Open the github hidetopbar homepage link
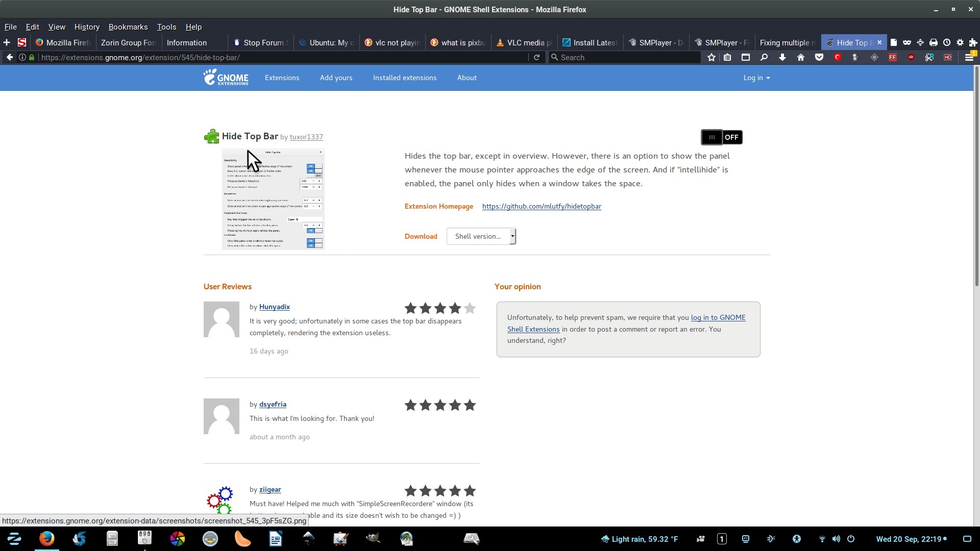The image size is (980, 551). (x=542, y=206)
